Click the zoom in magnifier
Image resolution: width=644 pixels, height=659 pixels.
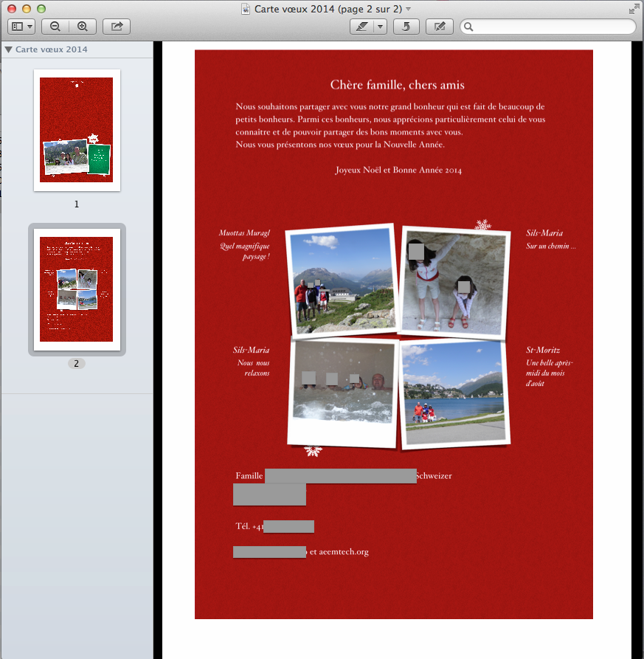pos(83,27)
